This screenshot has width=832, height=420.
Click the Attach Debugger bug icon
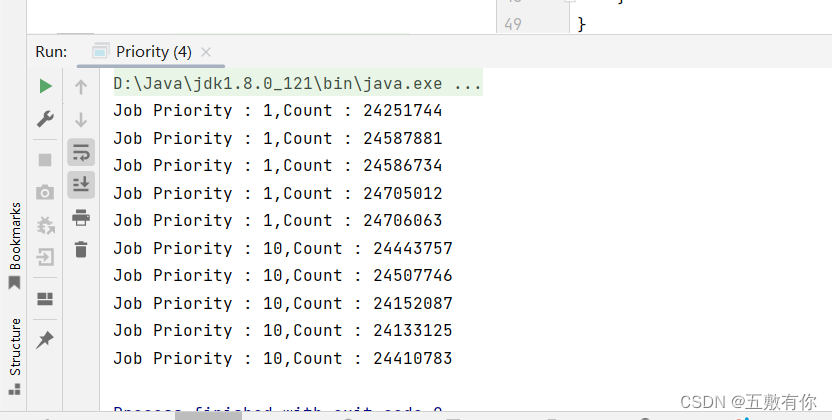point(46,225)
